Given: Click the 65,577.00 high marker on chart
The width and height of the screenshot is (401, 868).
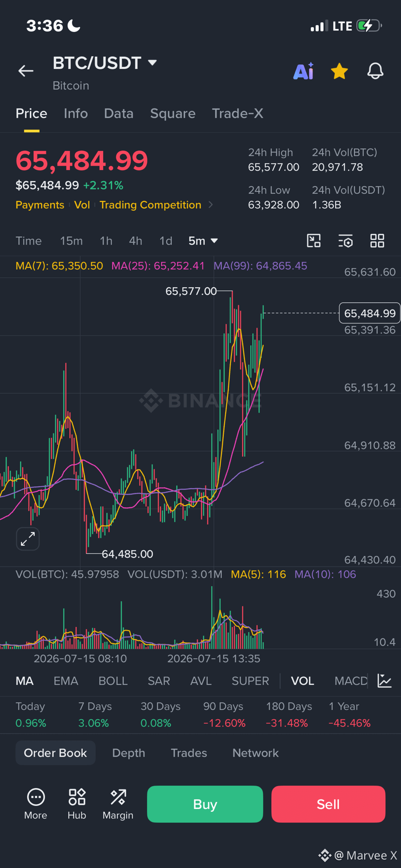Looking at the screenshot, I should (x=191, y=291).
